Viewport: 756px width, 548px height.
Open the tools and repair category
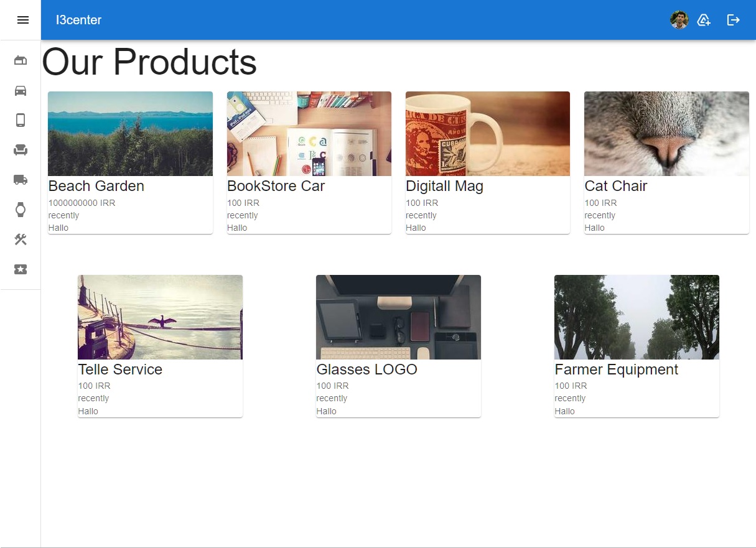21,239
